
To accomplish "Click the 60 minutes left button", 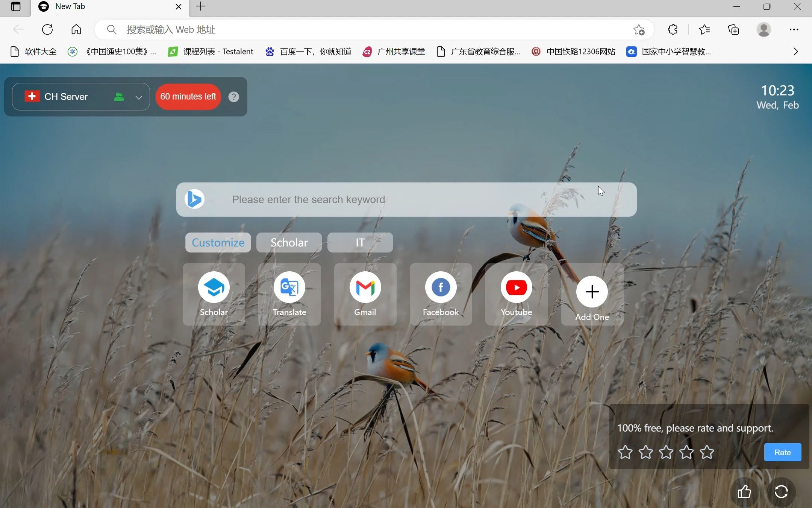I will (188, 97).
